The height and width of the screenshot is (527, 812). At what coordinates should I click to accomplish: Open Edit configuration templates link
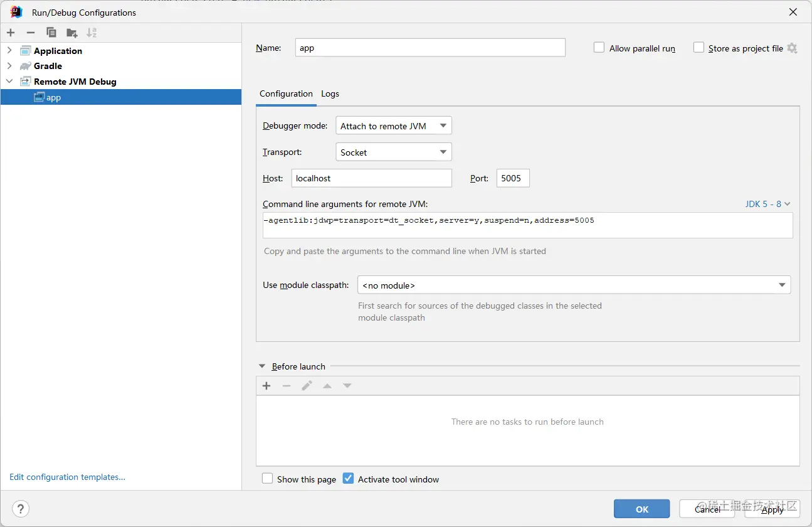pyautogui.click(x=67, y=477)
